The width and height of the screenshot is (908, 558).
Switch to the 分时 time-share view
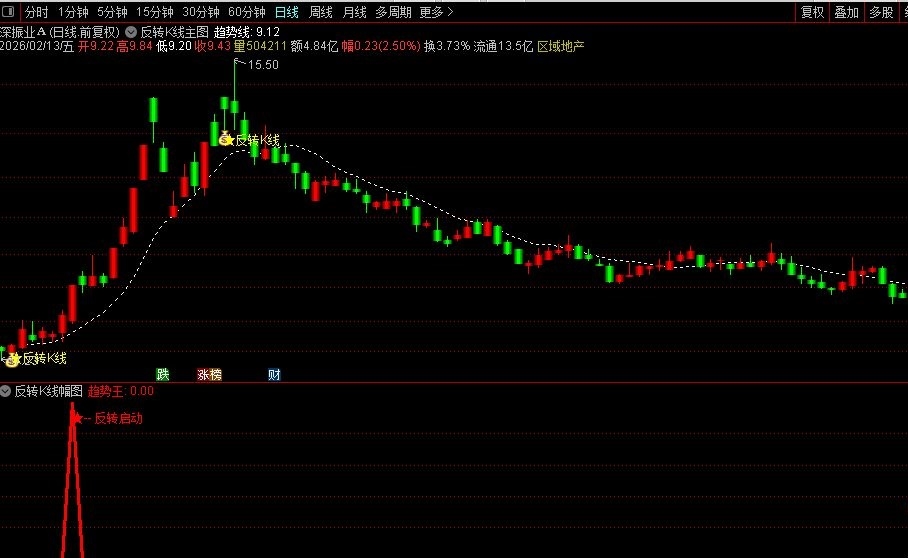point(36,12)
